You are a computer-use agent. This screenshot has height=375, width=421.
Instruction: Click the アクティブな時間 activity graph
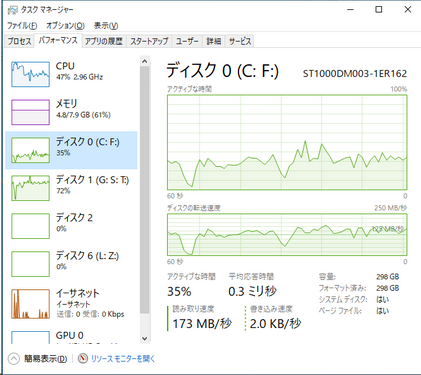[287, 142]
